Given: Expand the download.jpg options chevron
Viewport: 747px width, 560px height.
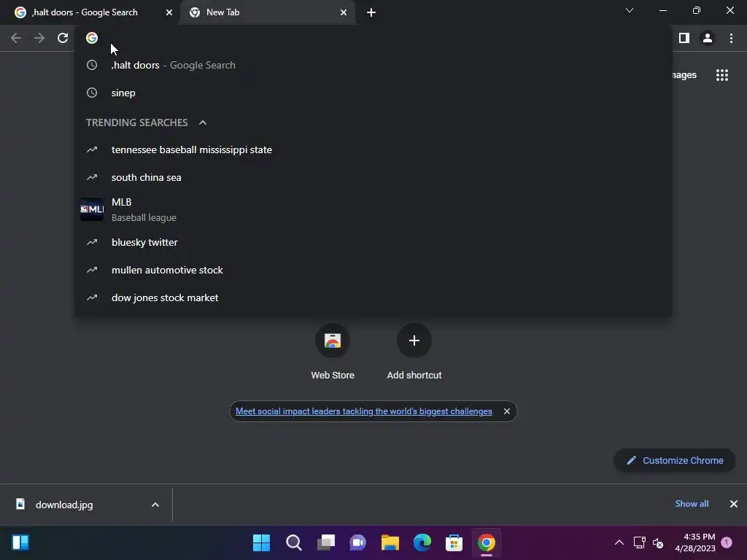Looking at the screenshot, I should tap(155, 505).
